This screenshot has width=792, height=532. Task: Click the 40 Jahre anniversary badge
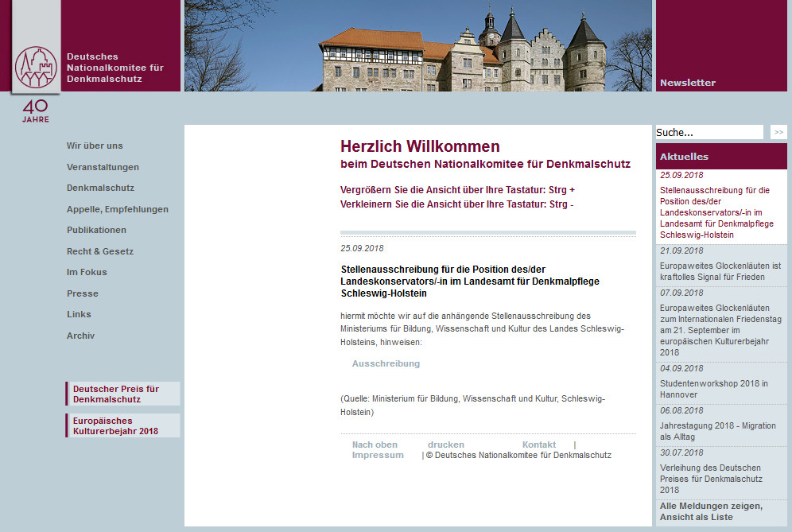click(x=35, y=111)
